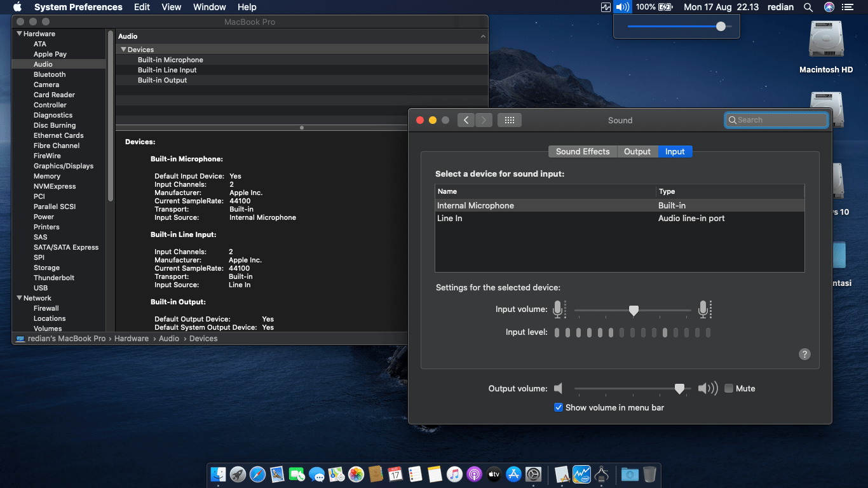Click the help question mark button
This screenshot has width=868, height=488.
coord(804,354)
